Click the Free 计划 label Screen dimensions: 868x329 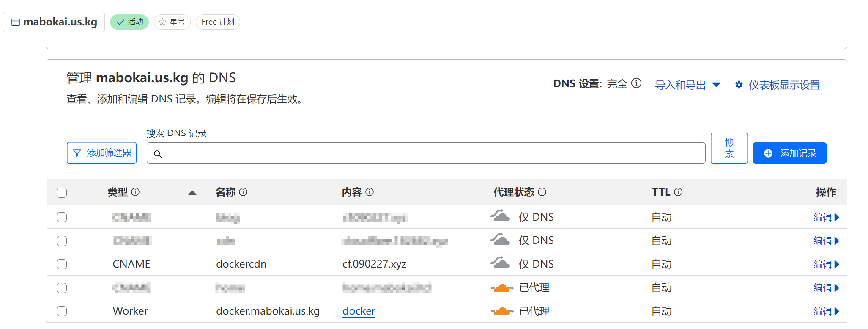coord(217,22)
